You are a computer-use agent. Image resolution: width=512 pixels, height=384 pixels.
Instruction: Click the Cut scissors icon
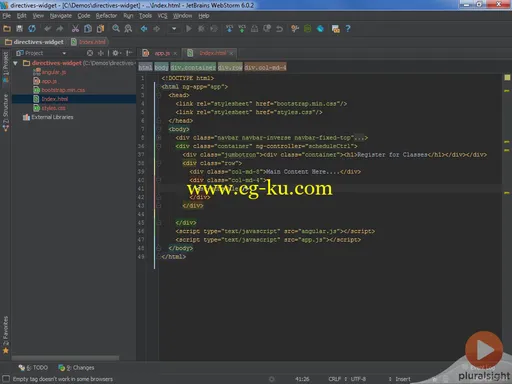pos(75,29)
